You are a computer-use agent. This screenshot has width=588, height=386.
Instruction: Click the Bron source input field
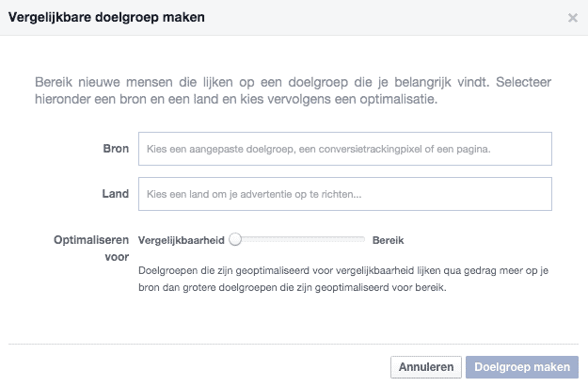coord(344,149)
